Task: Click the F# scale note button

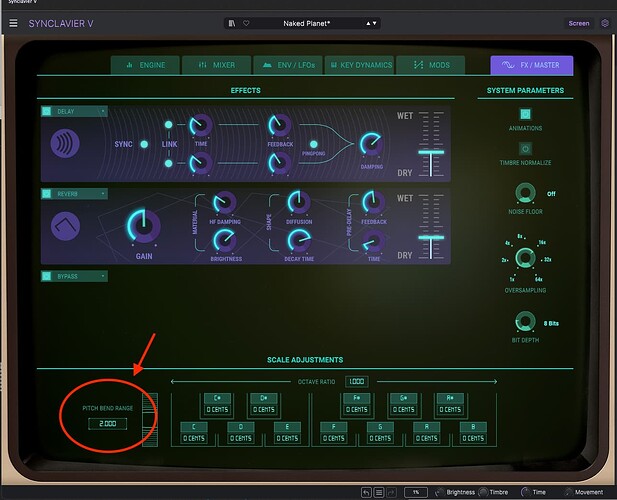Action: click(x=357, y=398)
